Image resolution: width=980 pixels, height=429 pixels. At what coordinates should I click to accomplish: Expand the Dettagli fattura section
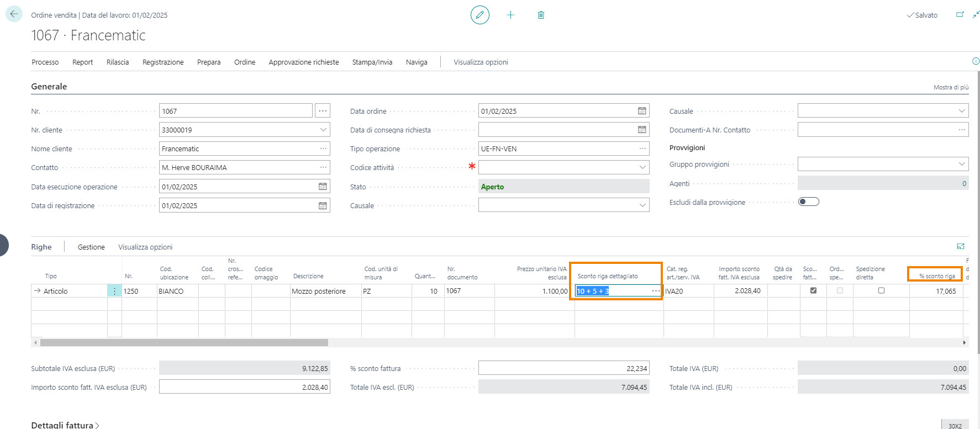pyautogui.click(x=65, y=425)
